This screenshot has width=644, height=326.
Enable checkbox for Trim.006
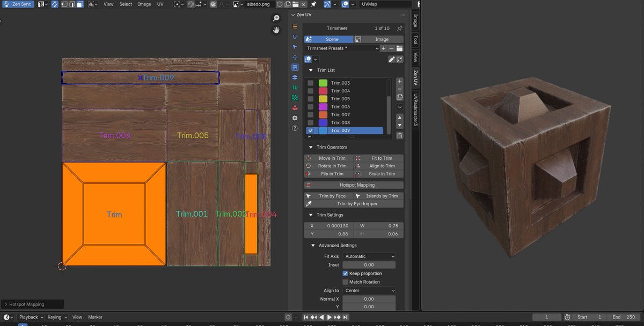click(x=310, y=107)
